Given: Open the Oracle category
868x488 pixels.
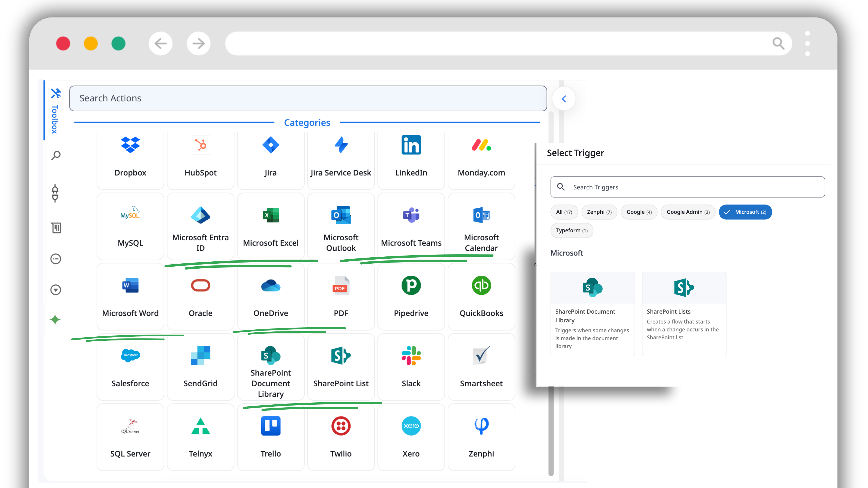Looking at the screenshot, I should (x=200, y=297).
